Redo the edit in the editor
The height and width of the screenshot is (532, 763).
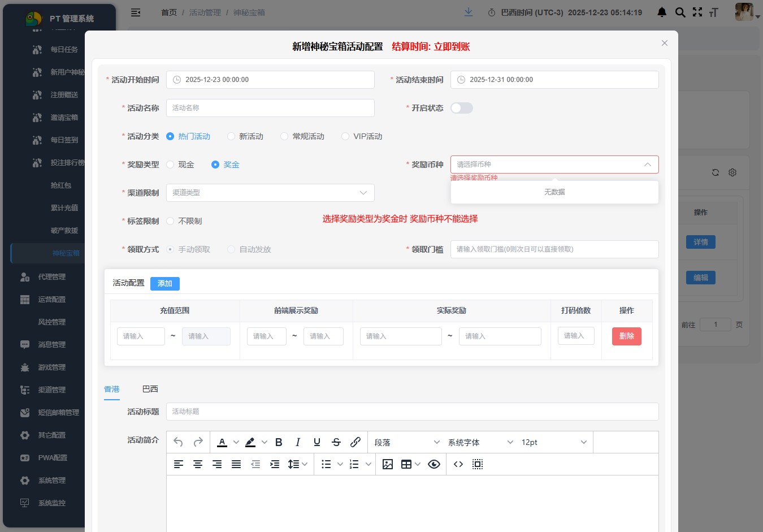point(198,442)
